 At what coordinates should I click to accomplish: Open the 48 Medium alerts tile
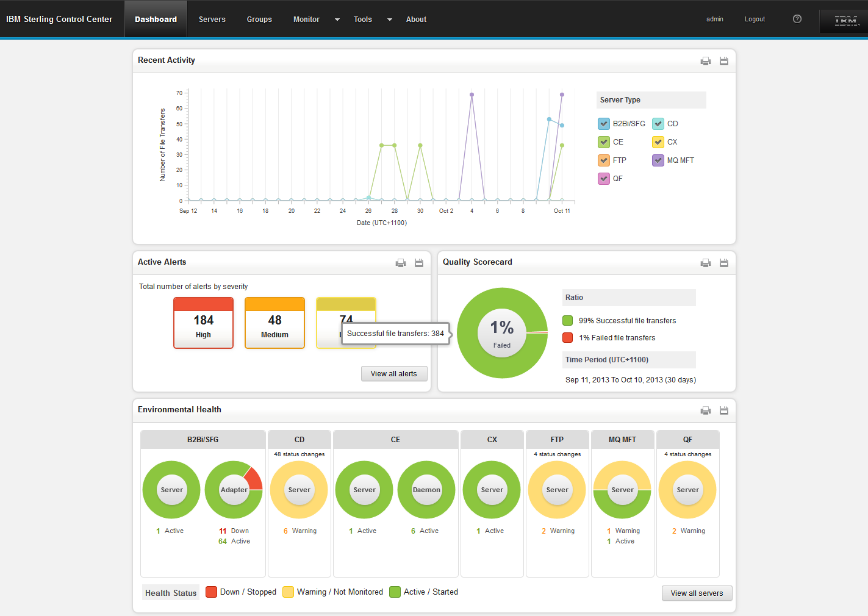click(275, 323)
